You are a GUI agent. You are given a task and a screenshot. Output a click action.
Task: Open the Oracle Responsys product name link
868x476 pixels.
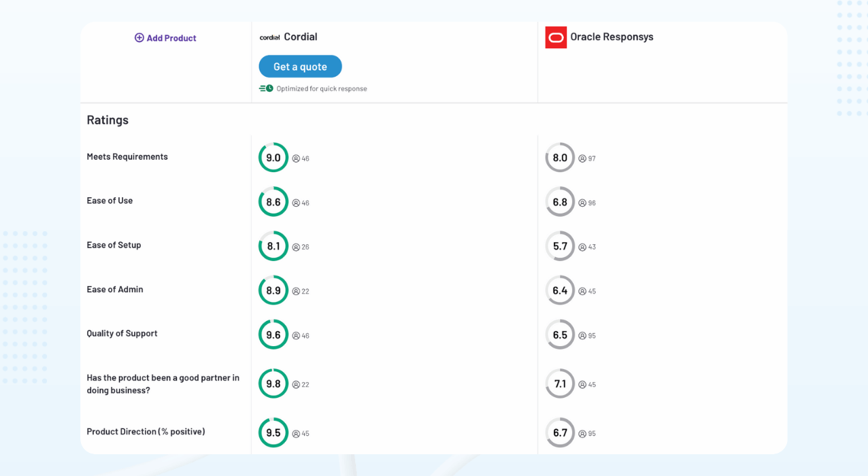612,37
